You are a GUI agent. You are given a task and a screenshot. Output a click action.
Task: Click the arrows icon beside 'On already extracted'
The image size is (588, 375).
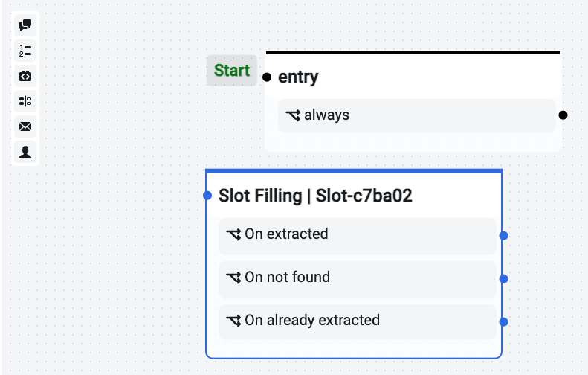click(233, 321)
